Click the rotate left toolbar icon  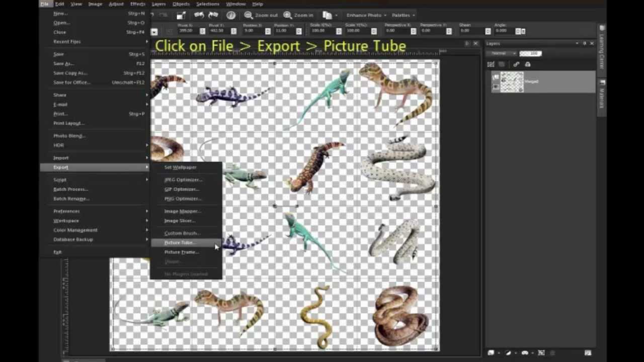click(x=199, y=15)
